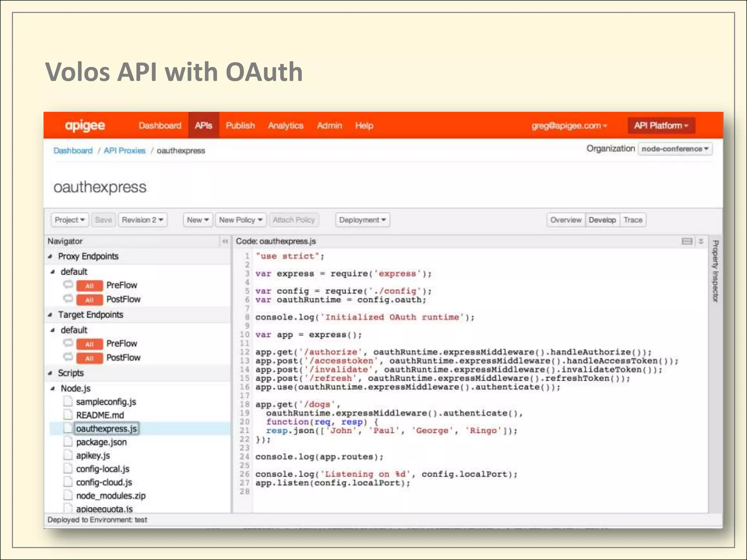Click the package.json file icon

pyautogui.click(x=68, y=442)
